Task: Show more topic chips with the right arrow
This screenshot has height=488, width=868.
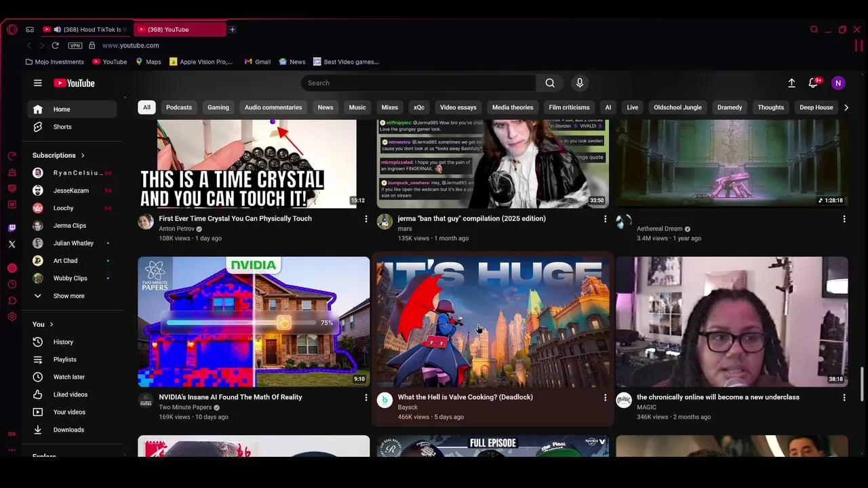Action: 846,107
